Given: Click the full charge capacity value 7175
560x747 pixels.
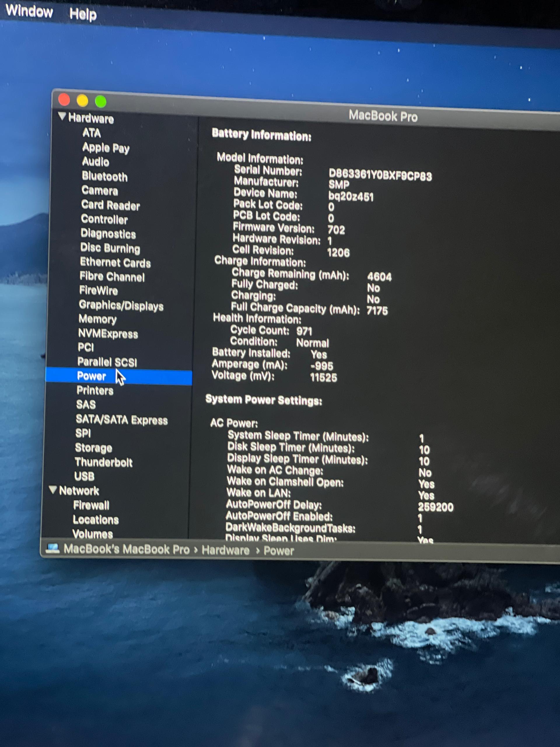Looking at the screenshot, I should click(377, 311).
